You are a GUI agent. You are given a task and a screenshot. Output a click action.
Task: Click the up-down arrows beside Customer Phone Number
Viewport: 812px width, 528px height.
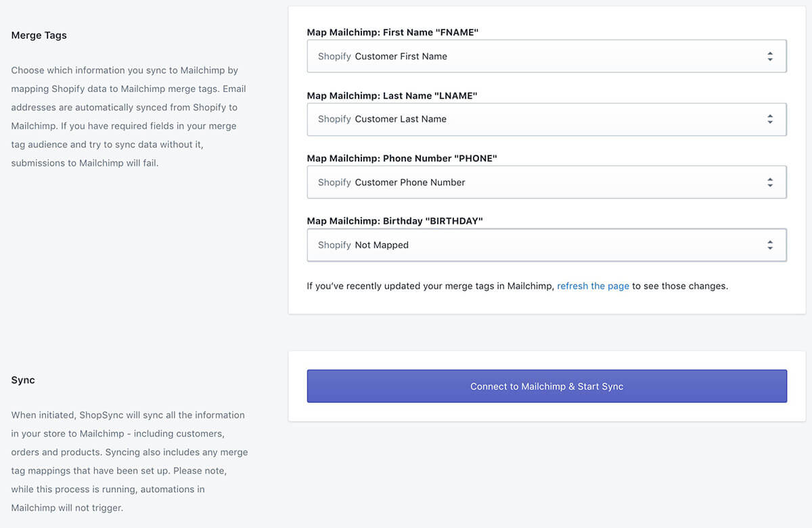(x=770, y=183)
